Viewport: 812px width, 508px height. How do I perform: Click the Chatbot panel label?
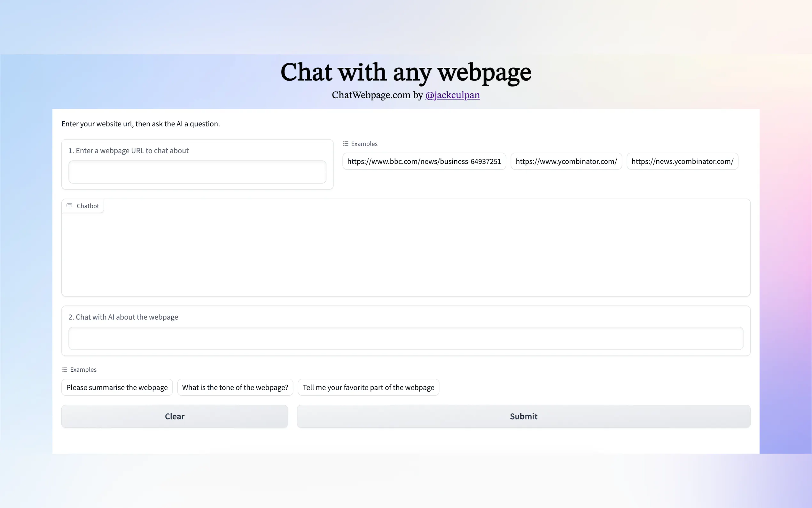tap(88, 206)
